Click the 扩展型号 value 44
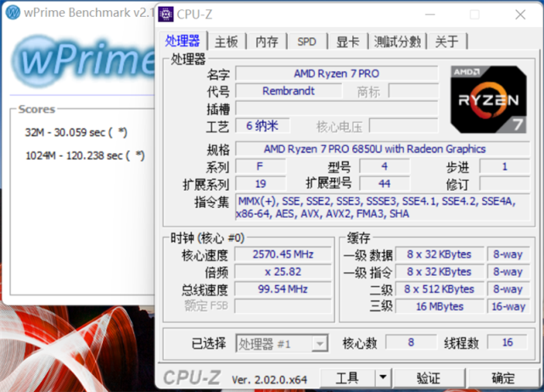 [384, 183]
